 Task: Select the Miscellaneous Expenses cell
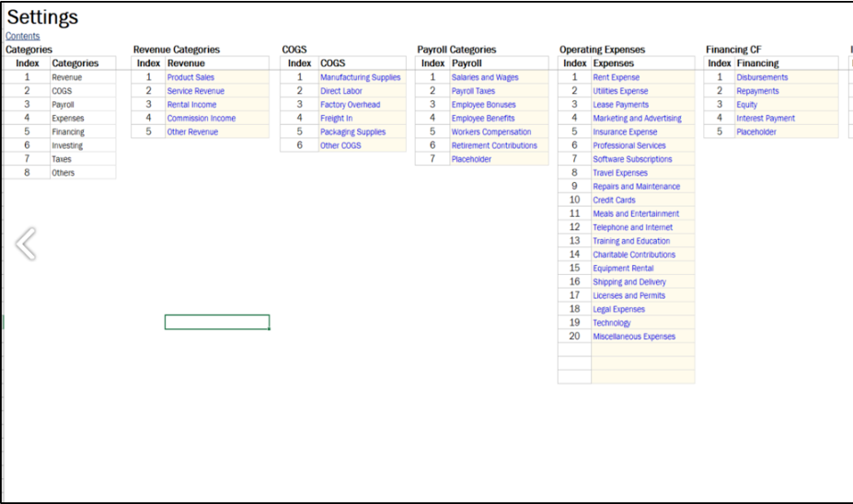(633, 337)
